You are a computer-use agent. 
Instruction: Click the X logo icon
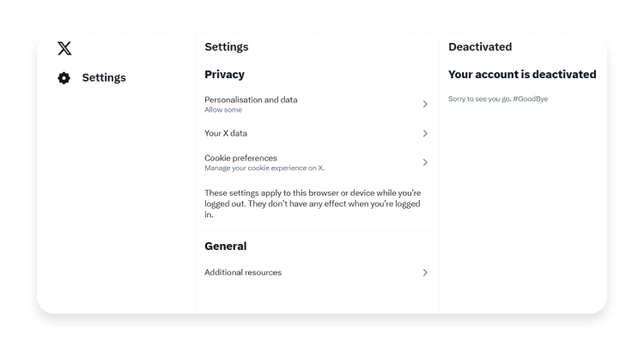click(x=64, y=48)
